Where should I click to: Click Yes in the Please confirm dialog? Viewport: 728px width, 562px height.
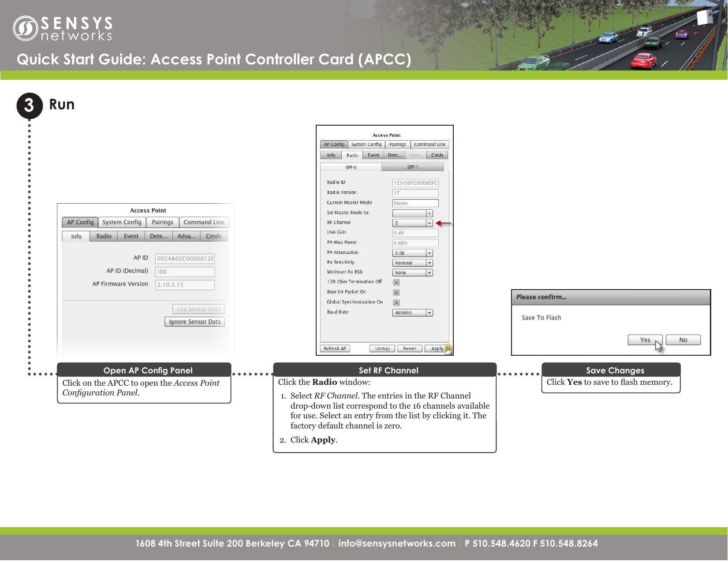645,340
